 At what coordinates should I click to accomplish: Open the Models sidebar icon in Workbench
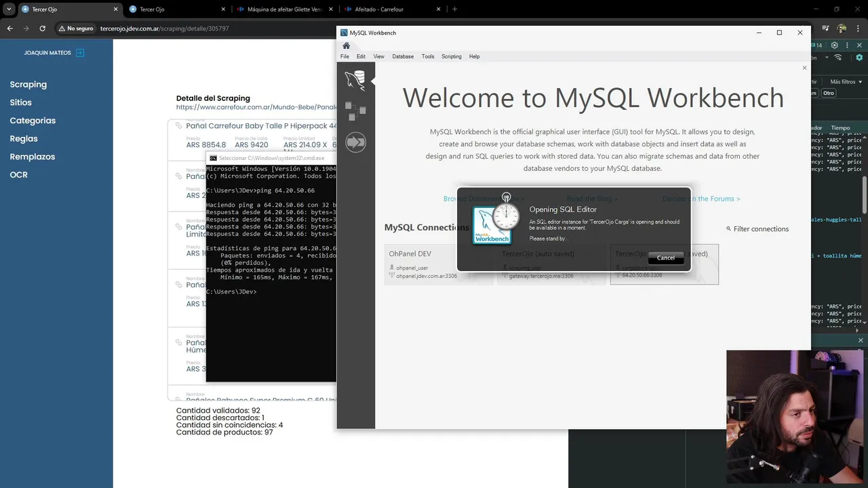tap(355, 110)
